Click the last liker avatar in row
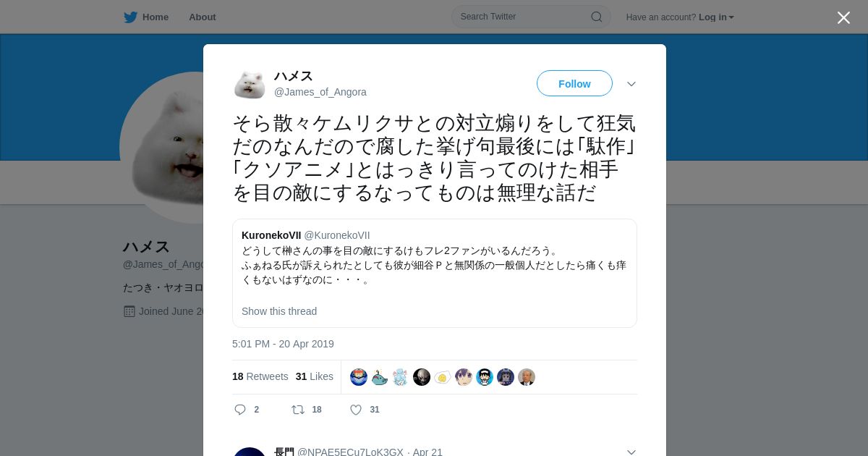 (527, 377)
